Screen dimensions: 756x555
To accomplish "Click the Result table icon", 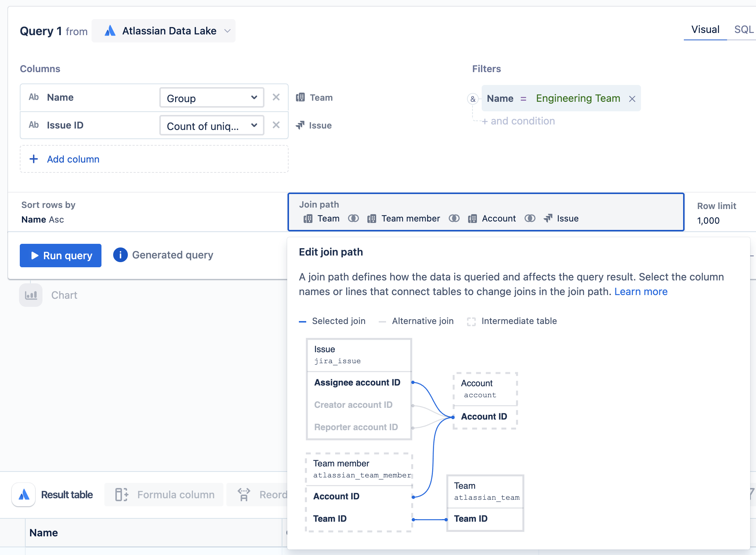I will click(23, 495).
